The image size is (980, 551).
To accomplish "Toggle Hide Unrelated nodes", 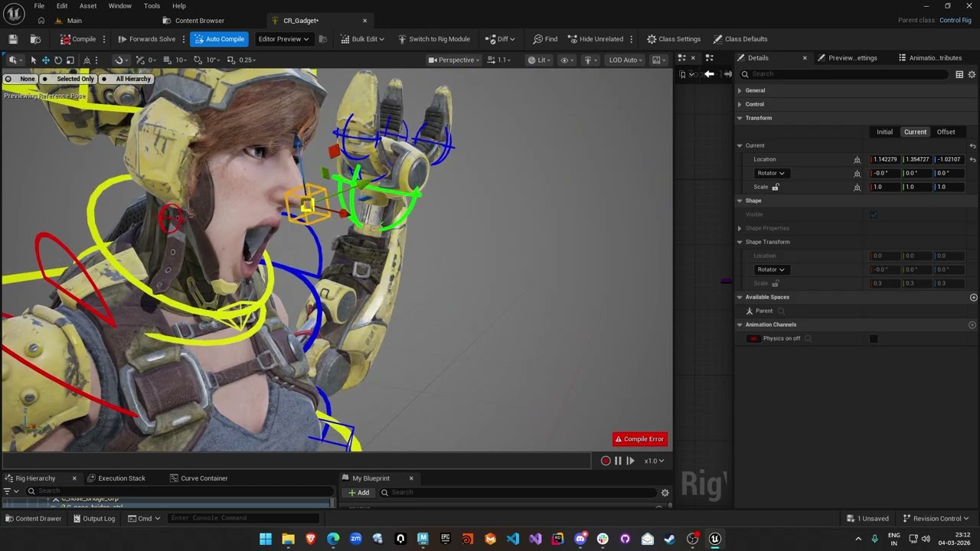I will click(595, 39).
